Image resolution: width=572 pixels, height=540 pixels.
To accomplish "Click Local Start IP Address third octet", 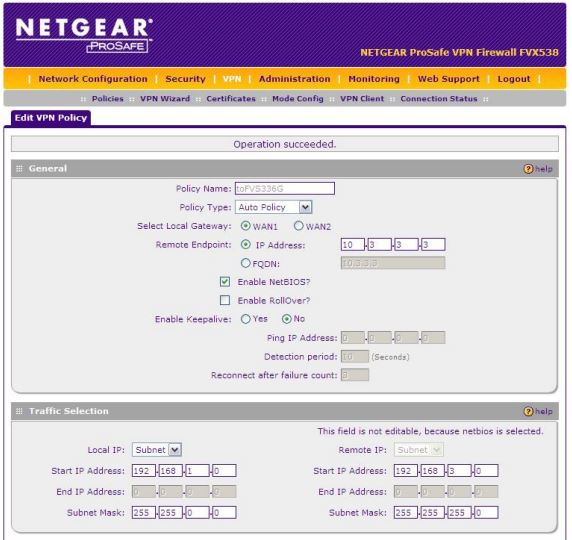I will click(x=198, y=471).
